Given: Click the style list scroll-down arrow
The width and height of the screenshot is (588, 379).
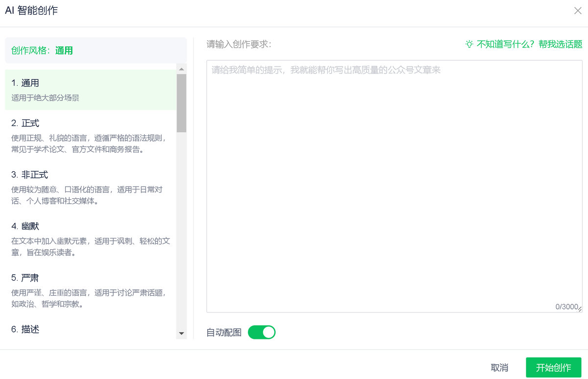Looking at the screenshot, I should click(x=182, y=334).
